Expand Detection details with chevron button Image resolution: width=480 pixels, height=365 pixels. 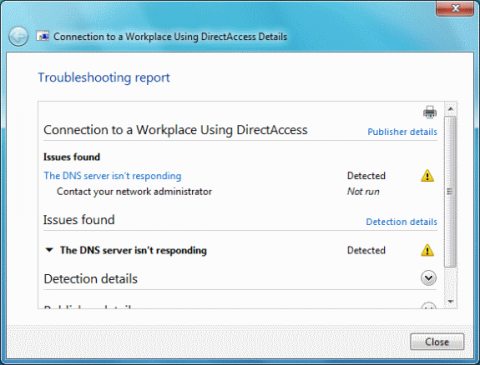[428, 278]
